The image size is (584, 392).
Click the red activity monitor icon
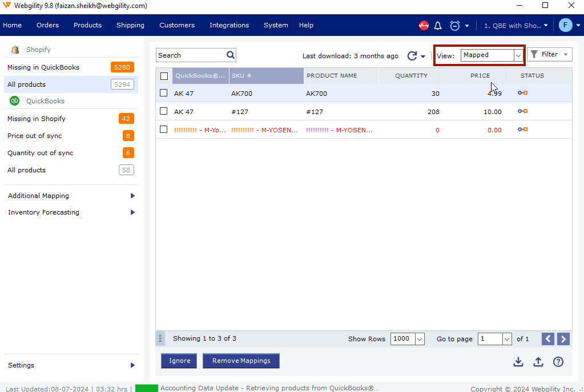point(424,26)
